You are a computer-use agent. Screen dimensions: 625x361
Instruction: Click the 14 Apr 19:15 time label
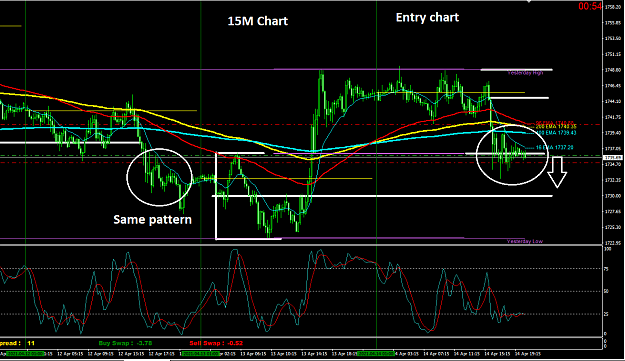[x=528, y=353]
